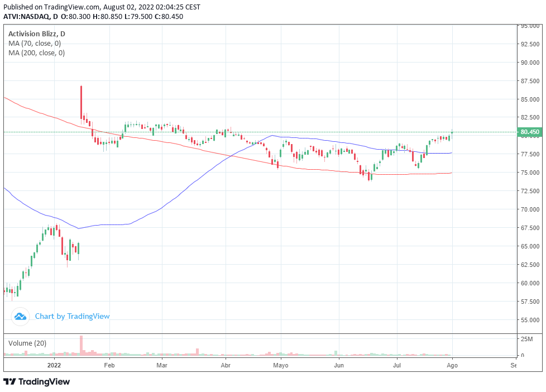
Task: Click the 87.500 price axis label
Action: tap(530, 81)
